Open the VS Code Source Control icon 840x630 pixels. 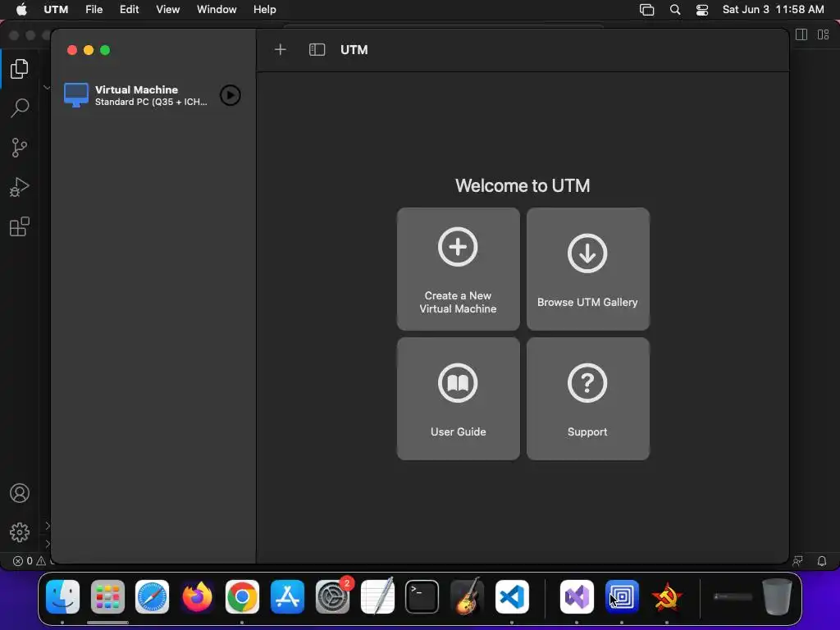pos(20,148)
